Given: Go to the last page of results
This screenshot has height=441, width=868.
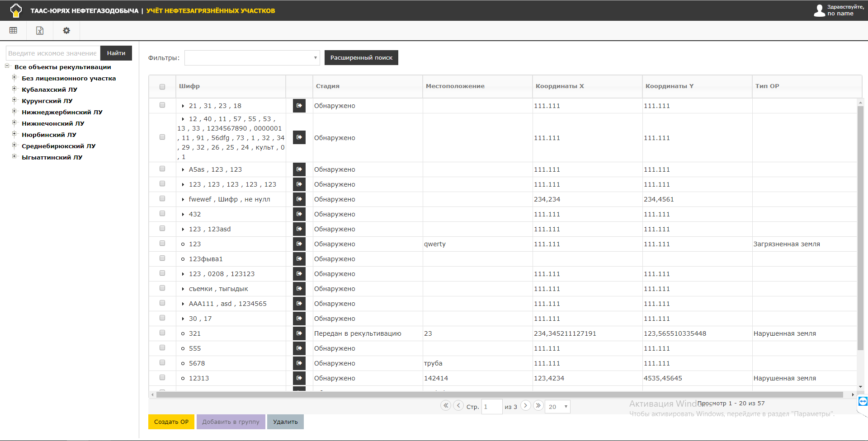Looking at the screenshot, I should coord(538,405).
